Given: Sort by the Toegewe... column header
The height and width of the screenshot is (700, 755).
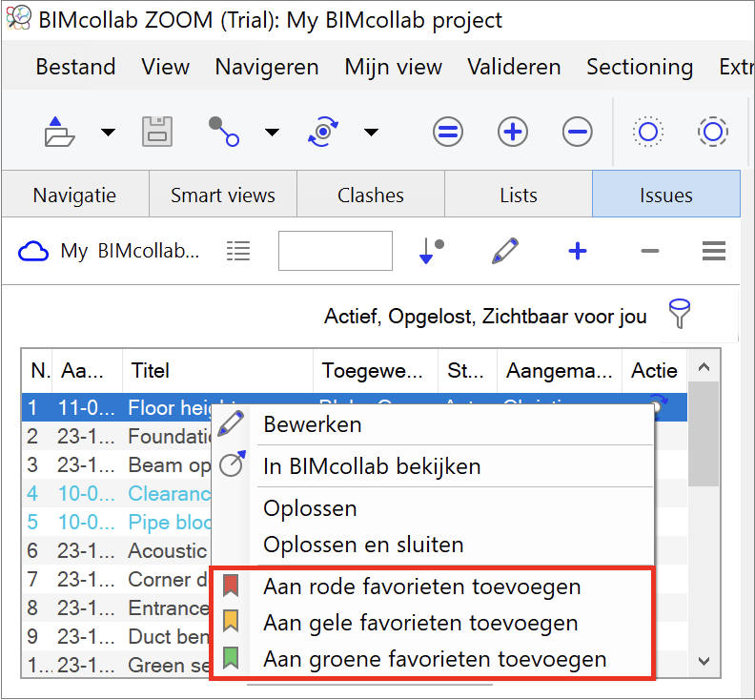Looking at the screenshot, I should point(376,370).
